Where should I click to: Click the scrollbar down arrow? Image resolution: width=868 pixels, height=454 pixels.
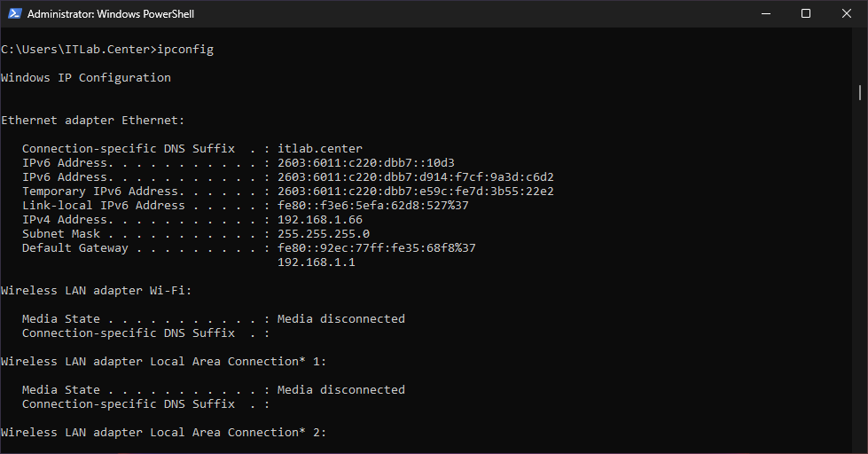[x=860, y=446]
